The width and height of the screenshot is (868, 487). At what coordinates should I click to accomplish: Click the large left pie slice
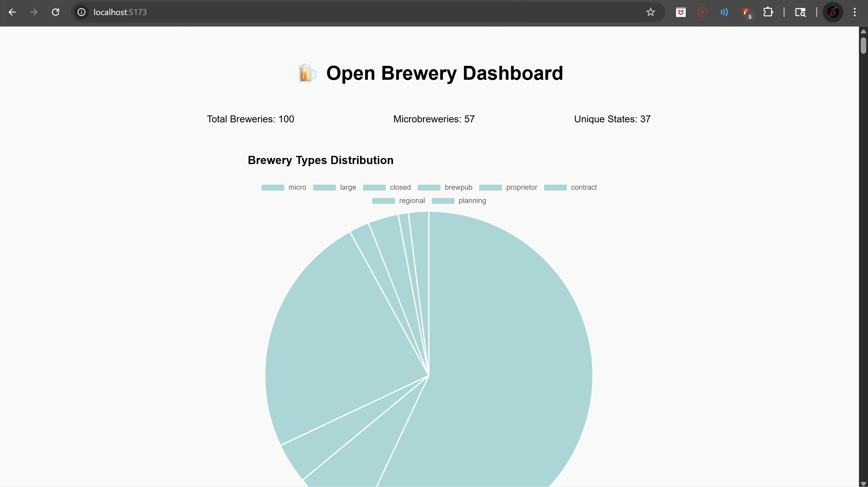point(337,337)
